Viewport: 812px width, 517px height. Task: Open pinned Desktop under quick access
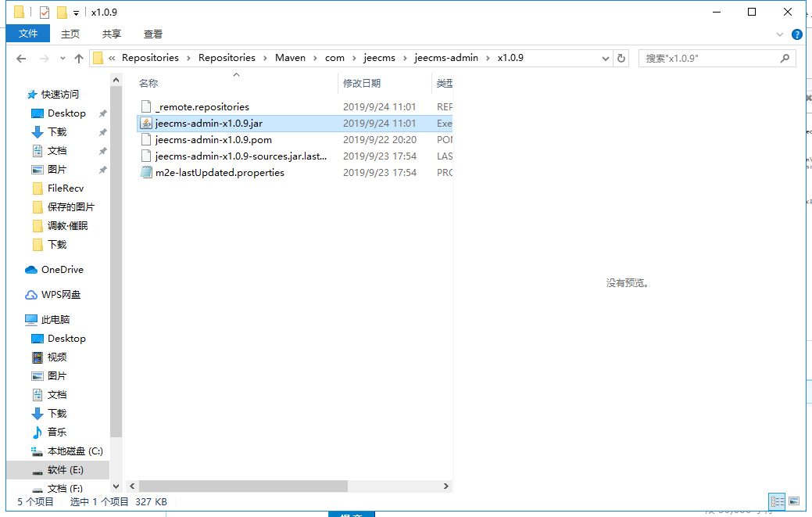click(66, 113)
